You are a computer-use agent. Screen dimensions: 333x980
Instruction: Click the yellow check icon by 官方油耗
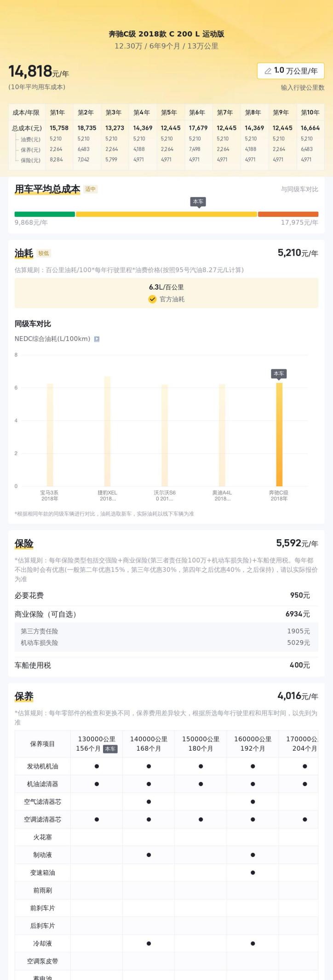pos(152,299)
